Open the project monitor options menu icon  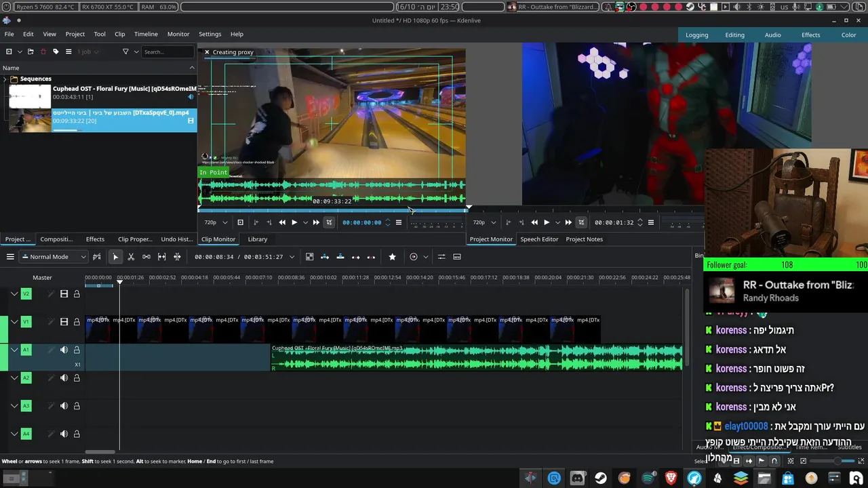[651, 222]
